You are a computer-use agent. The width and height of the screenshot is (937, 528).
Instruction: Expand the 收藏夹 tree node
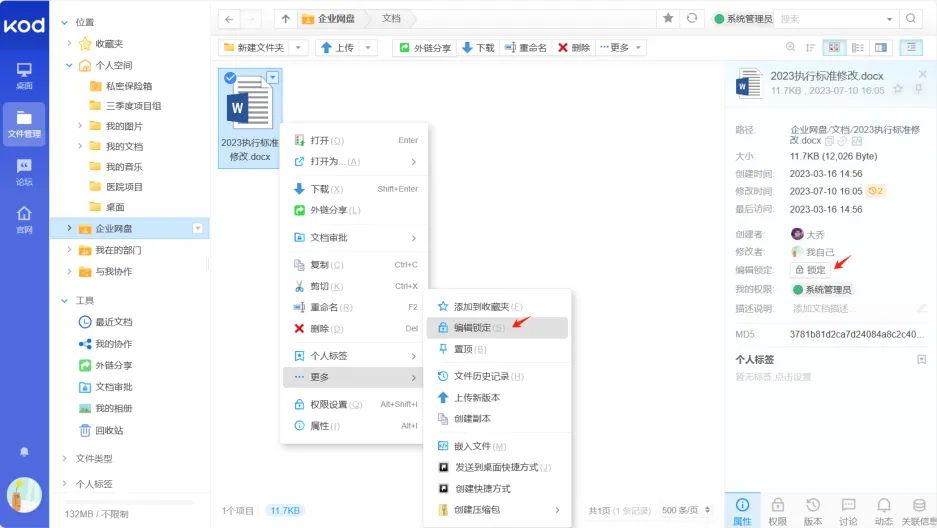69,43
